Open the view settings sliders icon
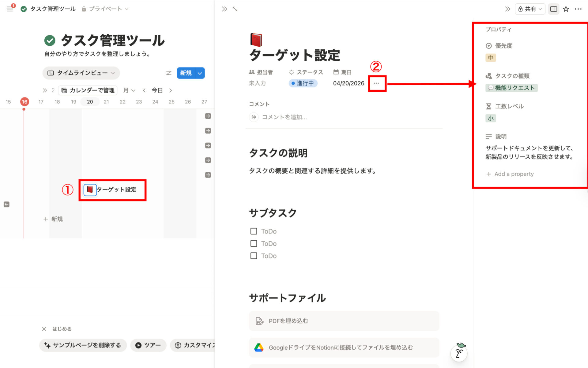Screen dimensions: 588x368 pyautogui.click(x=169, y=73)
